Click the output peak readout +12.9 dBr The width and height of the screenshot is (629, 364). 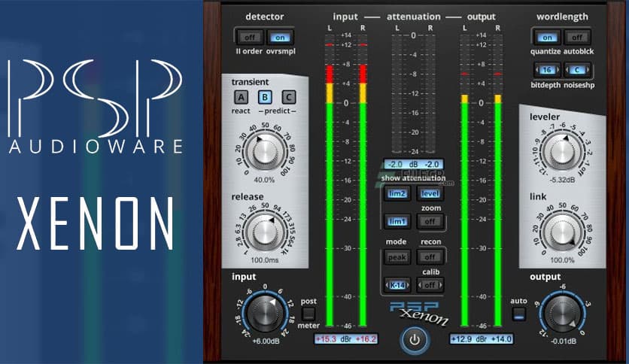click(x=482, y=339)
